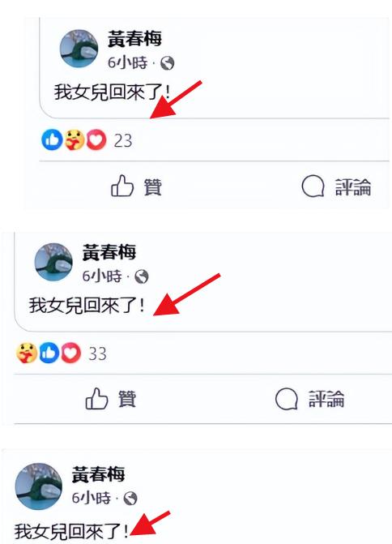The width and height of the screenshot is (392, 544).
Task: Open the 23 reactions count list
Action: tap(123, 141)
